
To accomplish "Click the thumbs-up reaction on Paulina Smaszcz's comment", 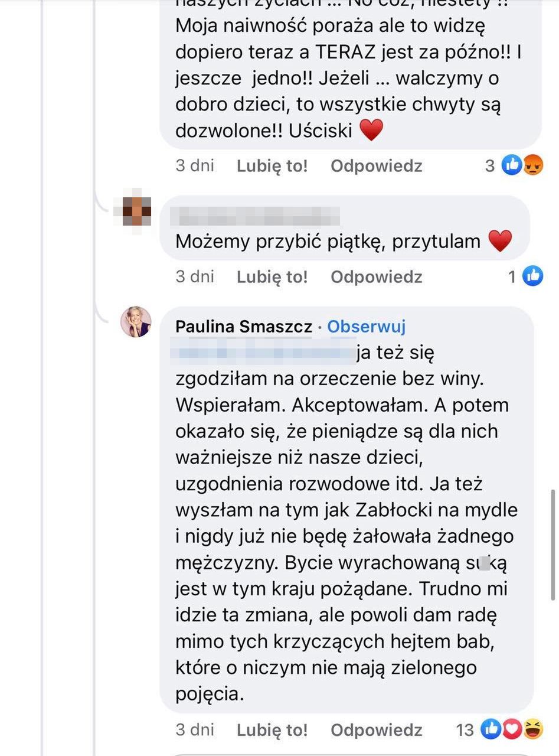I will click(x=492, y=730).
